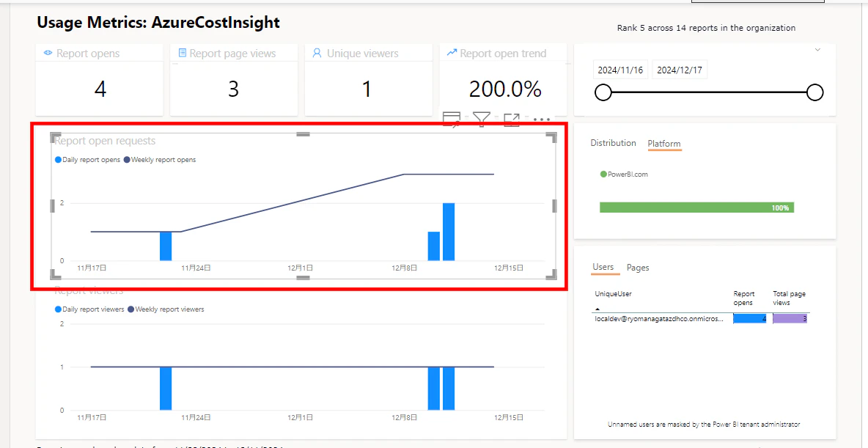Image resolution: width=868 pixels, height=448 pixels.
Task: Switch to the Distribution tab
Action: [613, 143]
